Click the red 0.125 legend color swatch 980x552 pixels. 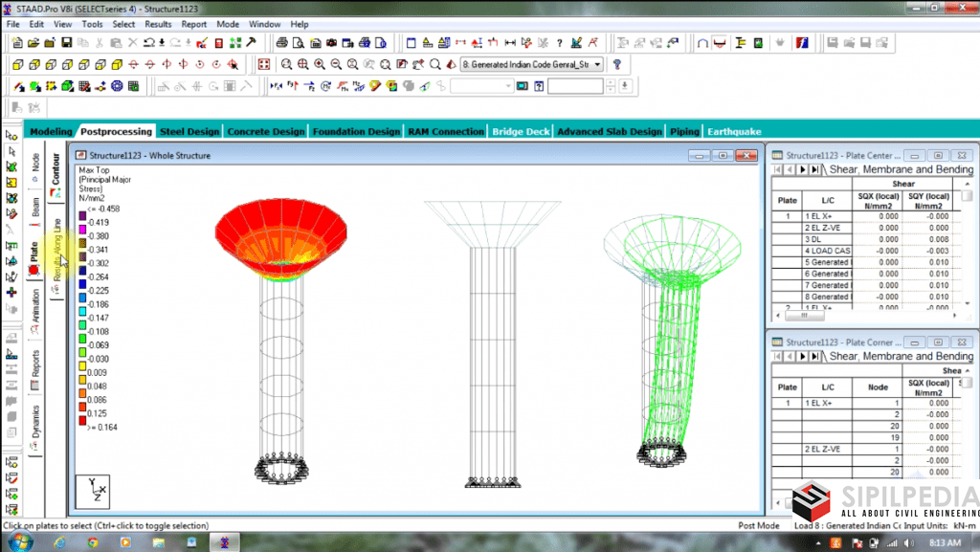coord(83,413)
